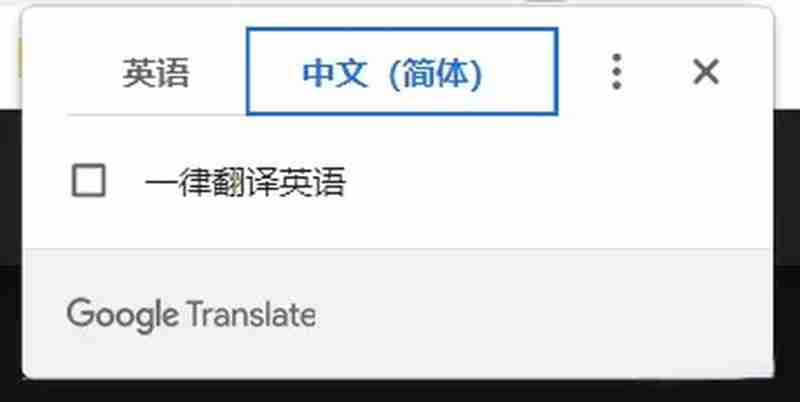This screenshot has height=402, width=800.
Task: Dismiss the translation bubble
Action: pyautogui.click(x=706, y=71)
